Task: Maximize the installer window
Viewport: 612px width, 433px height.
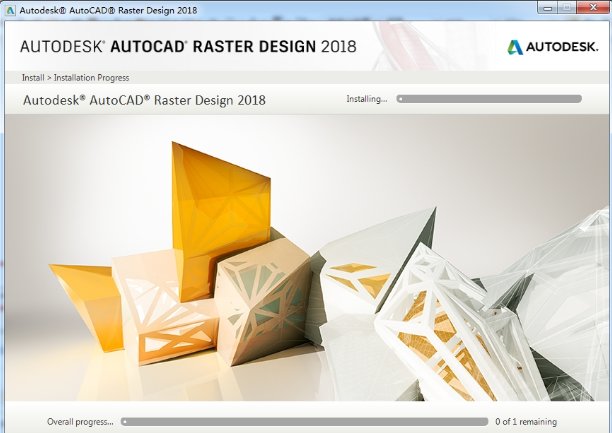Action: point(567,7)
